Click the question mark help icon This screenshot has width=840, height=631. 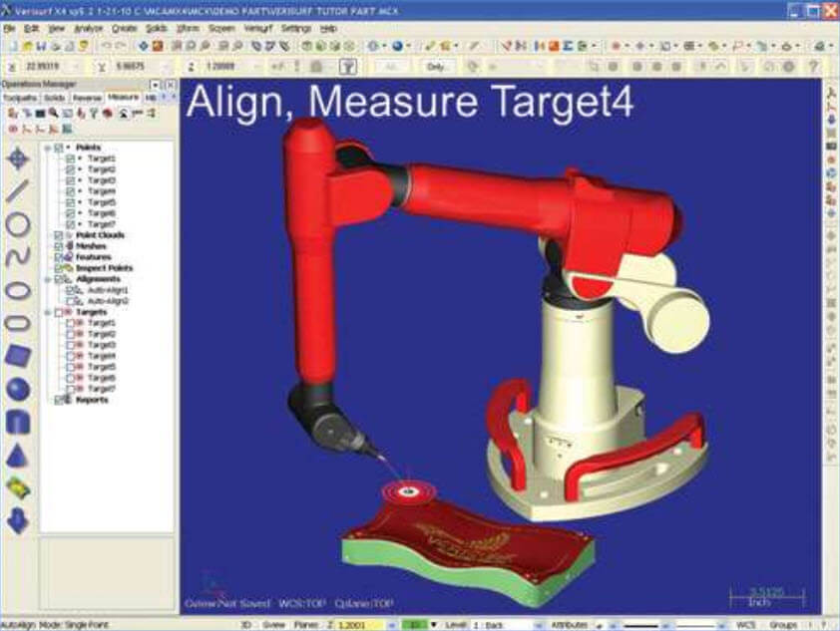[814, 67]
